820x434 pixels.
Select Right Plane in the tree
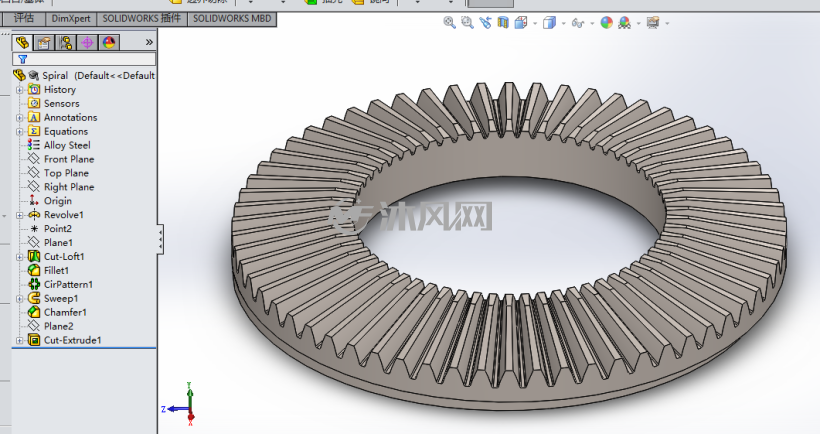click(x=69, y=187)
